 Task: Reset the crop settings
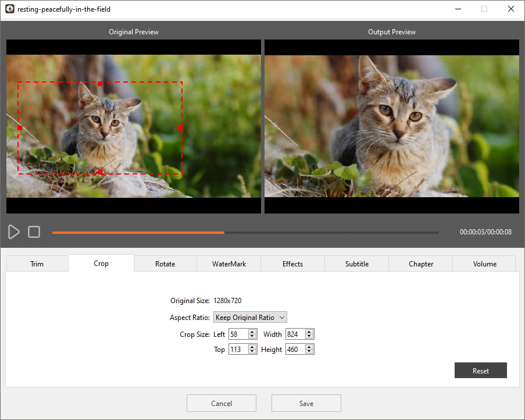pos(481,371)
